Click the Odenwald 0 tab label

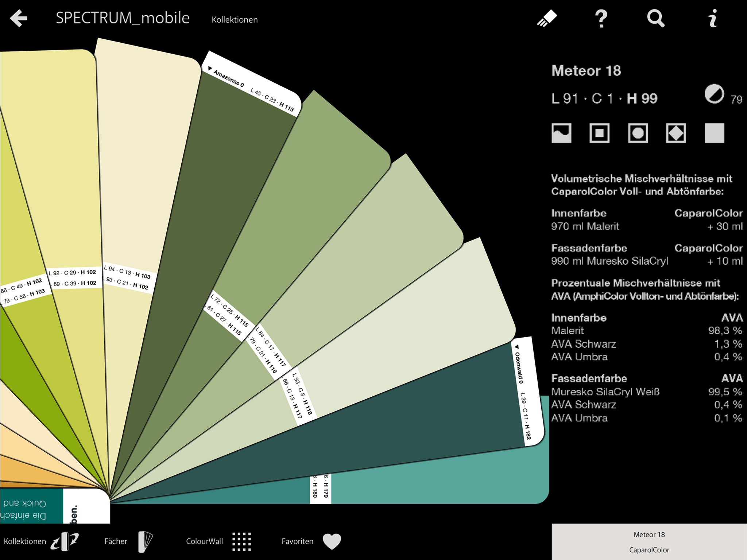click(x=519, y=368)
